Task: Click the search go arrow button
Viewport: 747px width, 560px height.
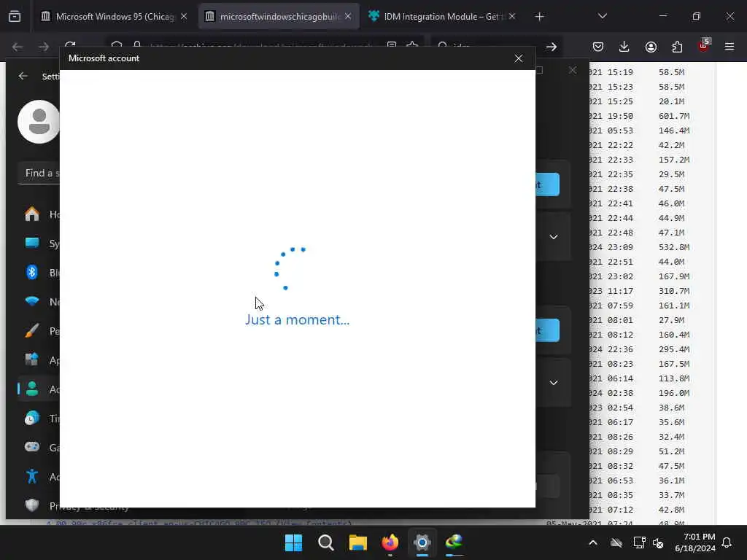Action: [x=551, y=47]
